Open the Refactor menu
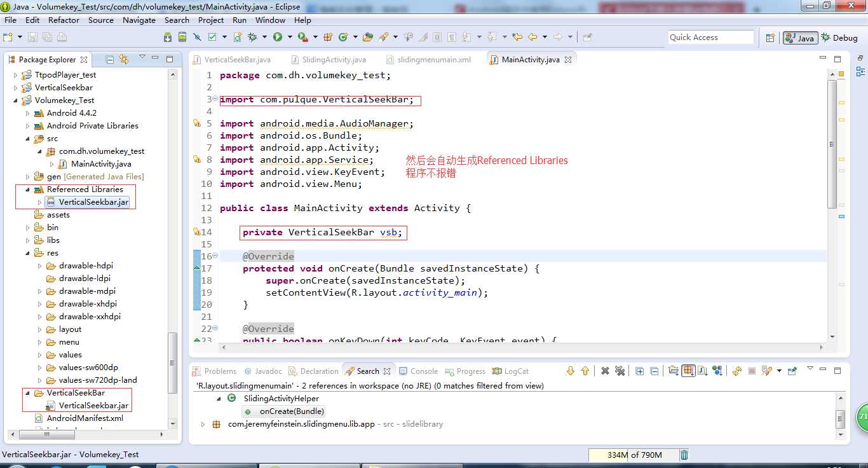Screen dimensions: 868x468 (64, 20)
